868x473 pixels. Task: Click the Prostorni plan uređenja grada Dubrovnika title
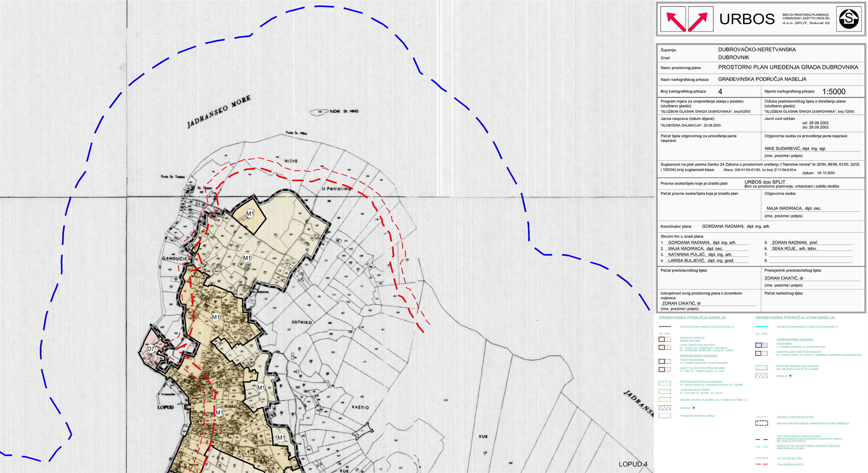coord(788,67)
